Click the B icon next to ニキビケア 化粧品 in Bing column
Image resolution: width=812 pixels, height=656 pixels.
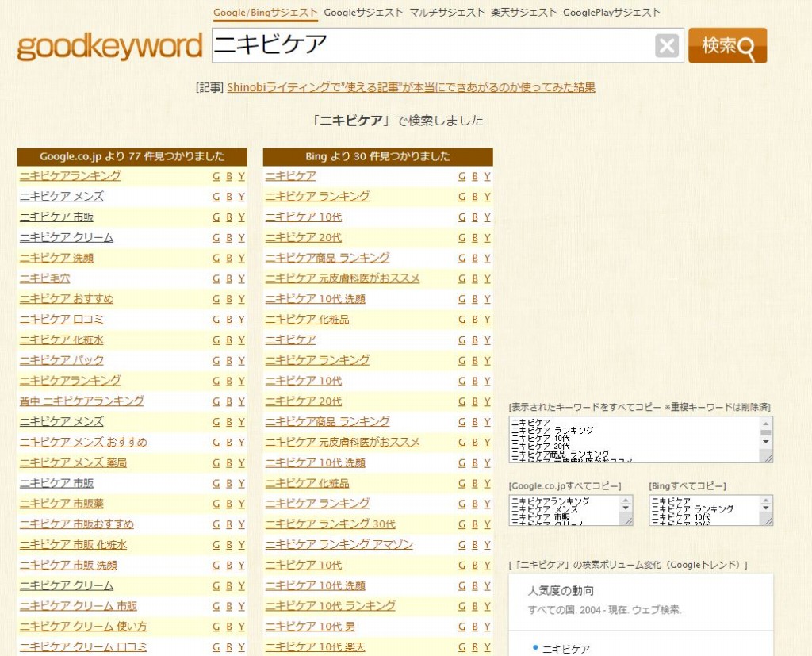click(474, 319)
